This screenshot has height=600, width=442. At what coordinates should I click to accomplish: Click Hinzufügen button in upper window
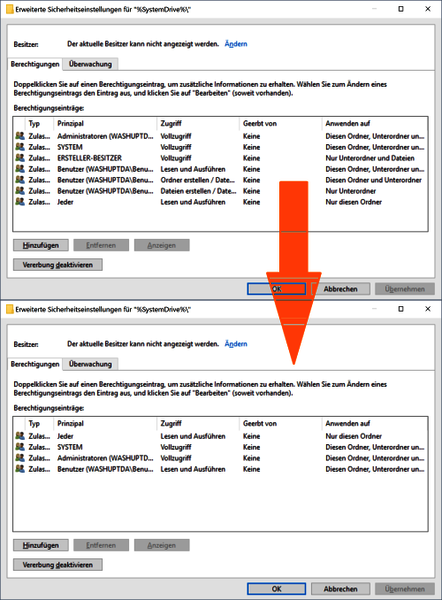(x=41, y=245)
